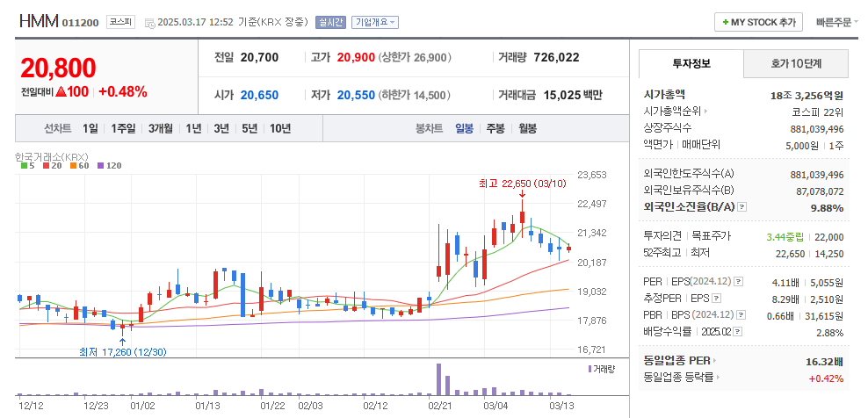Image resolution: width=868 pixels, height=418 pixels.
Task: Switch to the 투자정보 tab
Action: (x=691, y=64)
